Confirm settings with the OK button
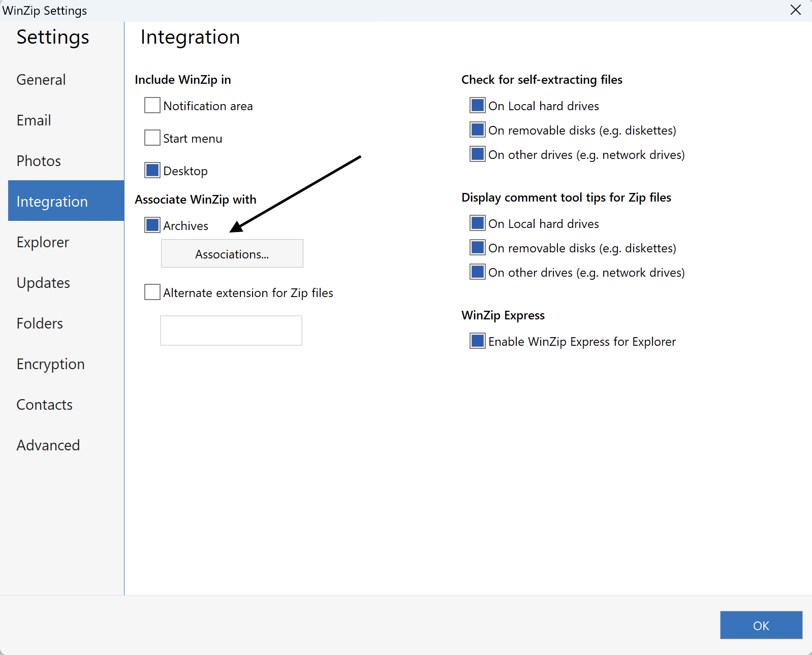The width and height of the screenshot is (812, 655). point(761,625)
